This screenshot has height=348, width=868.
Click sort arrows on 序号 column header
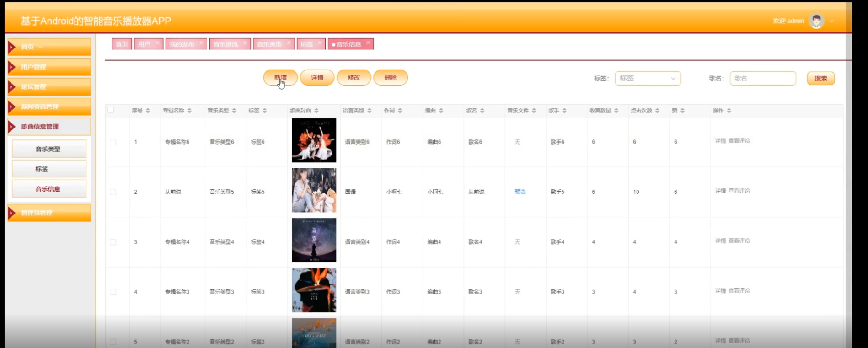[148, 111]
